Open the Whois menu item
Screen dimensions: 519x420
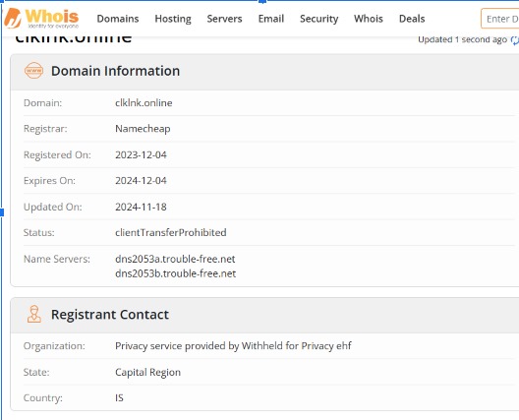369,19
